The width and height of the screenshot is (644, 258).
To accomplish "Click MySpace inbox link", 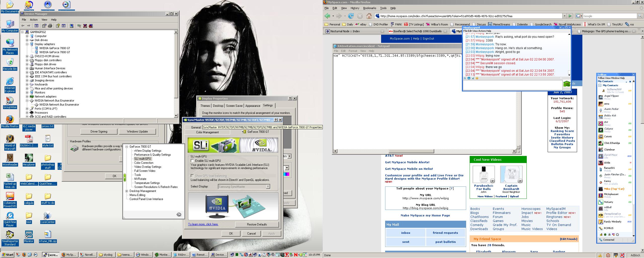I will (406, 233).
